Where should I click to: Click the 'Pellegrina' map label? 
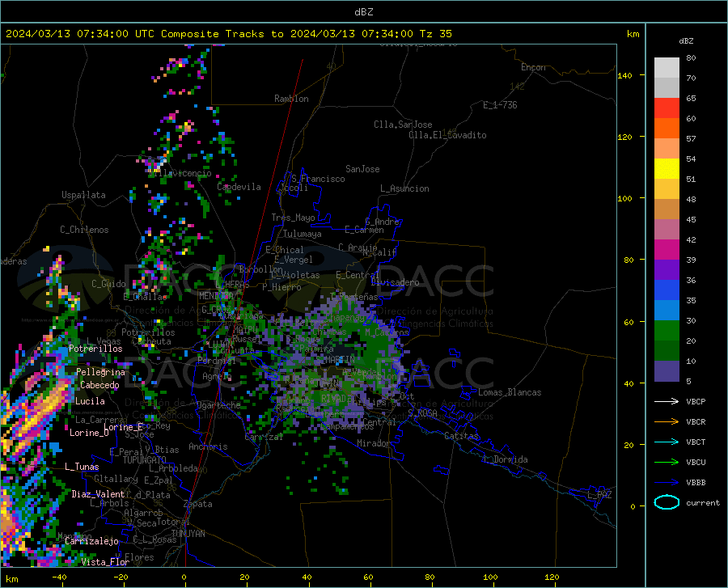(101, 372)
